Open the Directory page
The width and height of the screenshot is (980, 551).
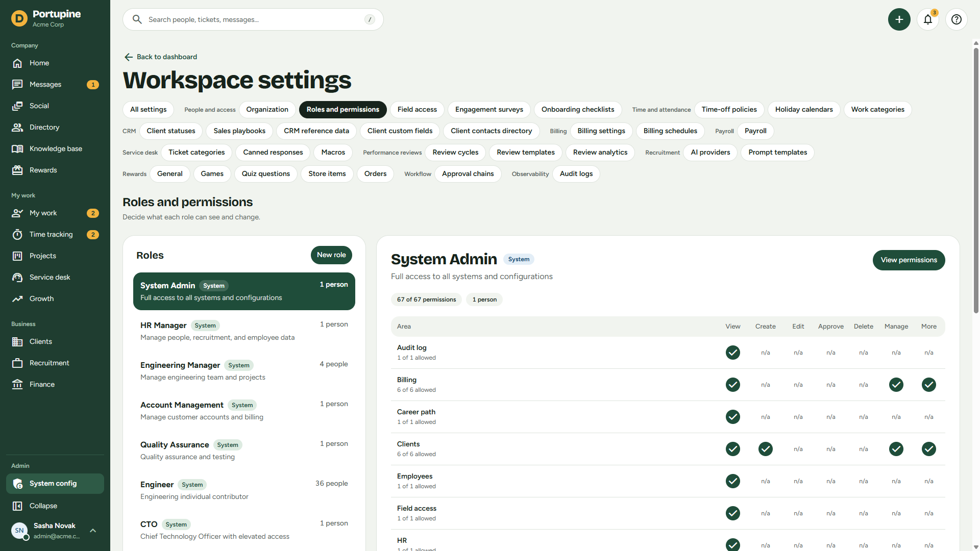tap(55, 128)
